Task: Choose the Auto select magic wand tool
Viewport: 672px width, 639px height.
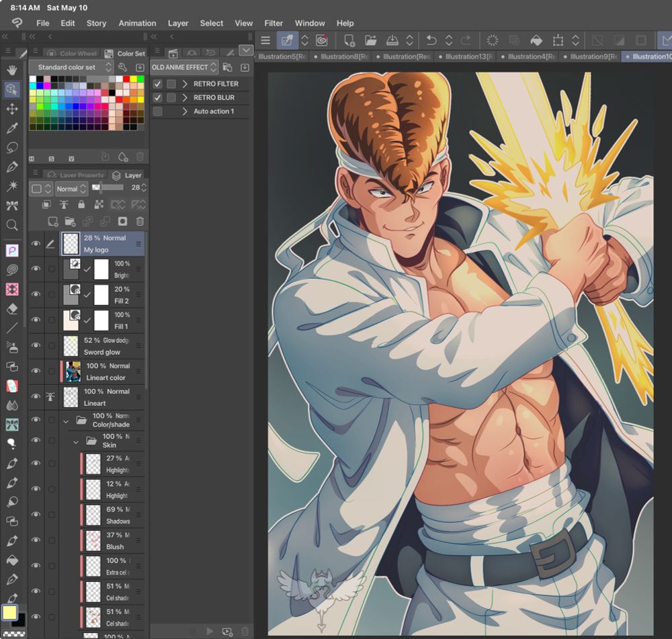Action: [x=12, y=186]
